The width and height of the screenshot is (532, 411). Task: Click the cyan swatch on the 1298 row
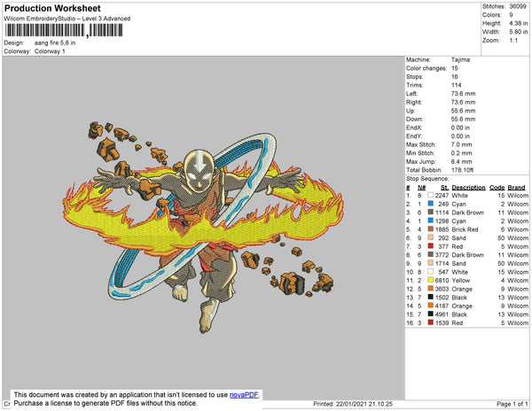[431, 221]
